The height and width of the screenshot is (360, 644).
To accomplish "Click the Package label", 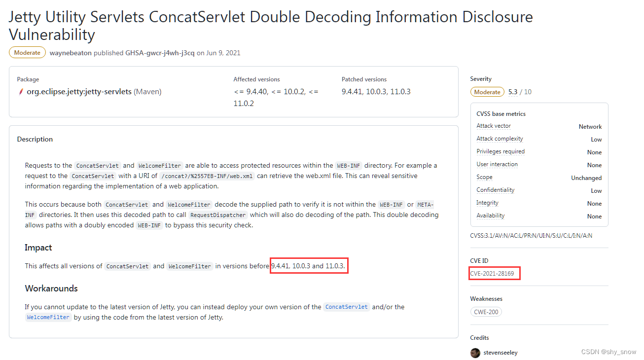I will point(28,79).
